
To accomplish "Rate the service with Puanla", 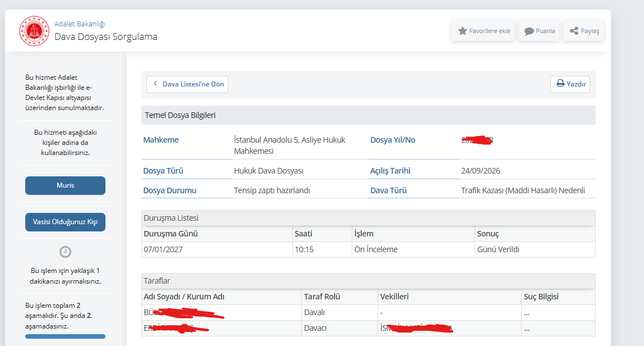I will click(539, 31).
